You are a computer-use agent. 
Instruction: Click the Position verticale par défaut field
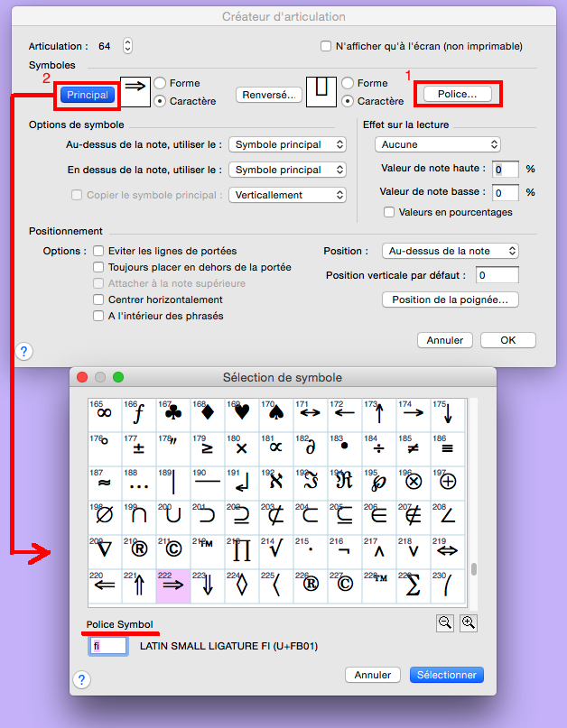coord(497,275)
